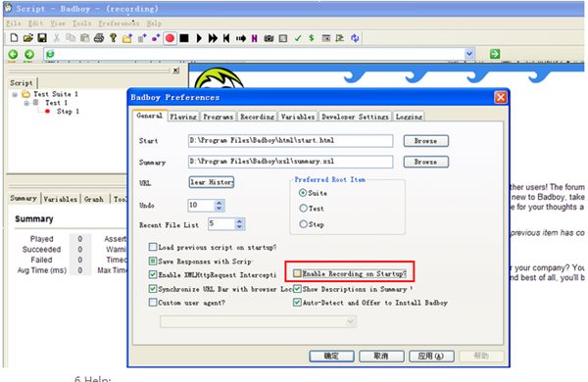Play all with the double arrow icon
588x382 pixels.
[x=213, y=38]
